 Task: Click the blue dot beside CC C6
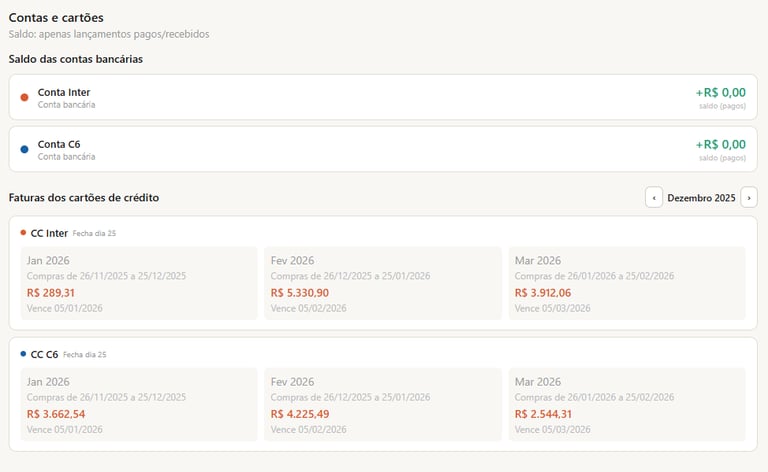23,354
